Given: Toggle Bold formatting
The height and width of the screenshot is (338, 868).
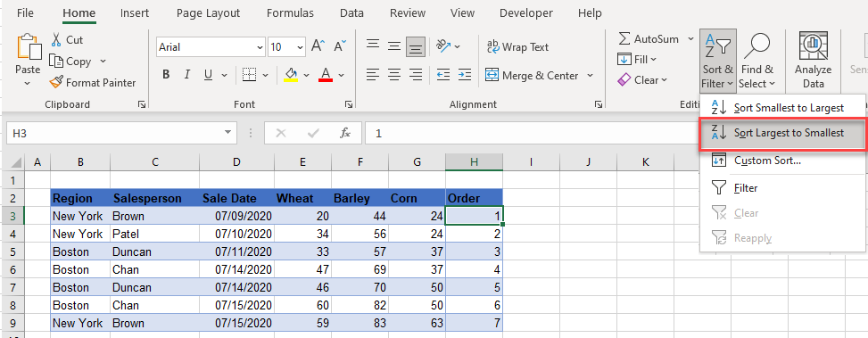Looking at the screenshot, I should point(166,75).
